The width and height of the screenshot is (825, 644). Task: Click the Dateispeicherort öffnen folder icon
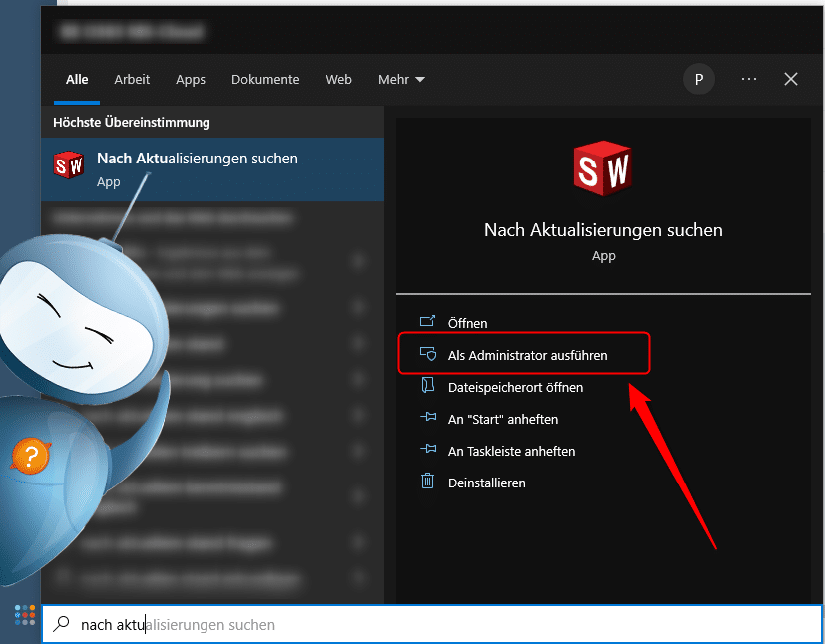429,387
